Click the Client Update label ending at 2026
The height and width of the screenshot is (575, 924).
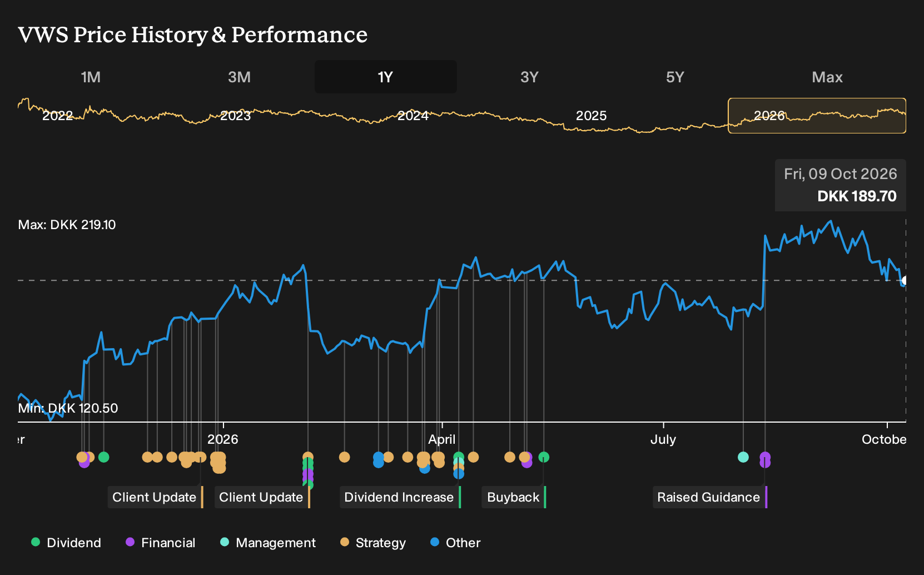click(155, 497)
